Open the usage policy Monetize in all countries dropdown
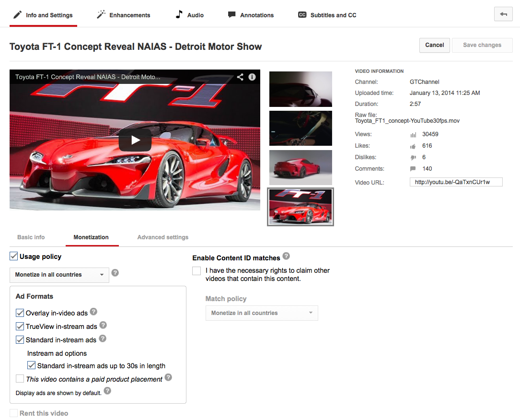The image size is (520, 420). (59, 275)
